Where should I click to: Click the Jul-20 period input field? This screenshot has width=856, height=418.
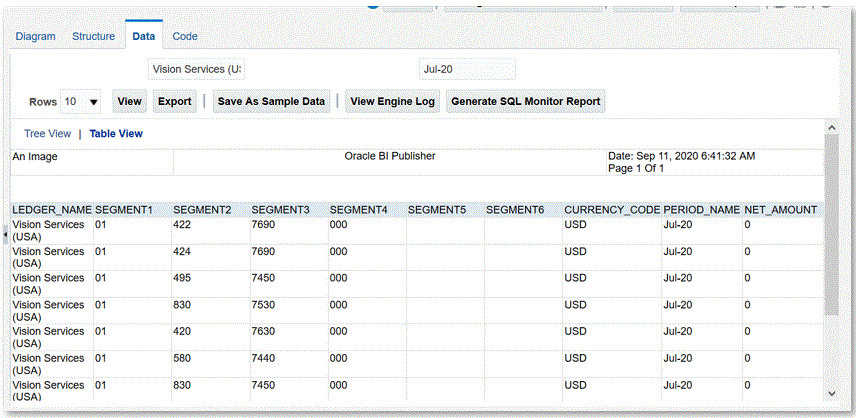466,69
